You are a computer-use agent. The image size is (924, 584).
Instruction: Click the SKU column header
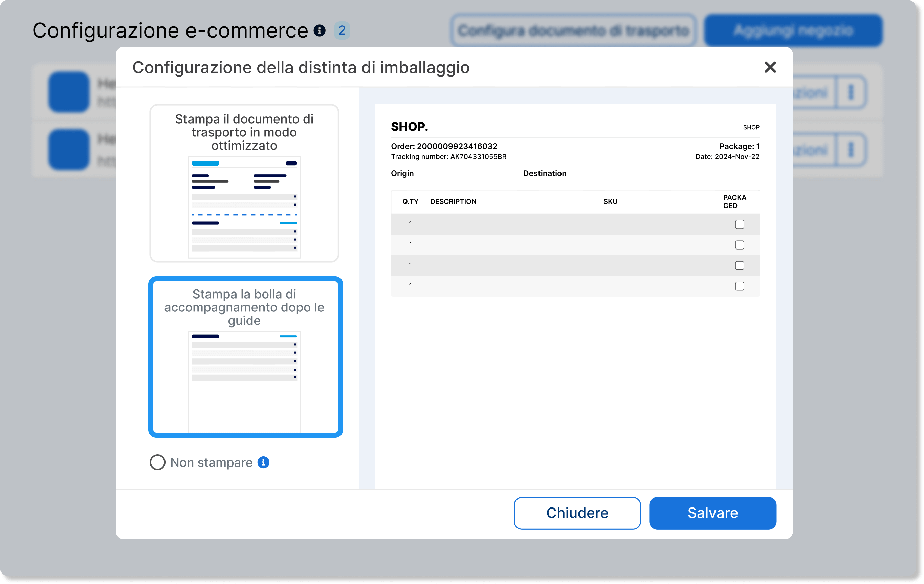point(610,201)
